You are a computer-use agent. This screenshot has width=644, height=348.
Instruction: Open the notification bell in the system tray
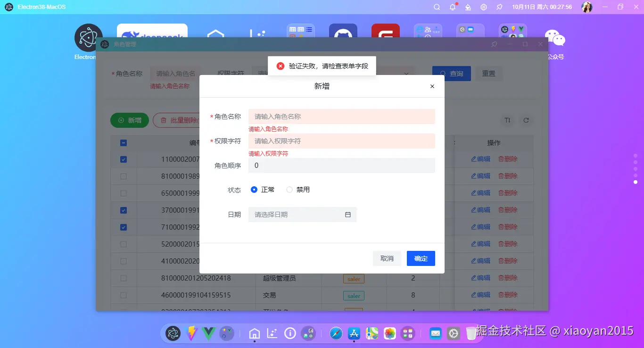[x=452, y=7]
